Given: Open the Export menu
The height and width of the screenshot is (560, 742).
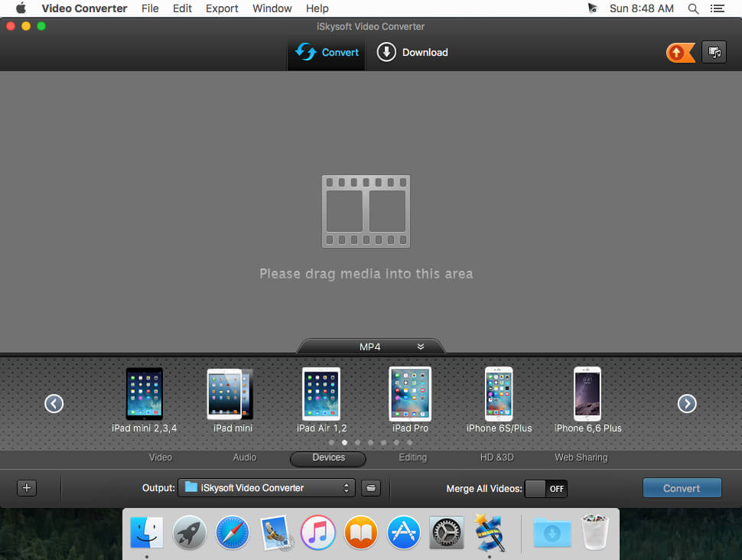Looking at the screenshot, I should (x=222, y=8).
